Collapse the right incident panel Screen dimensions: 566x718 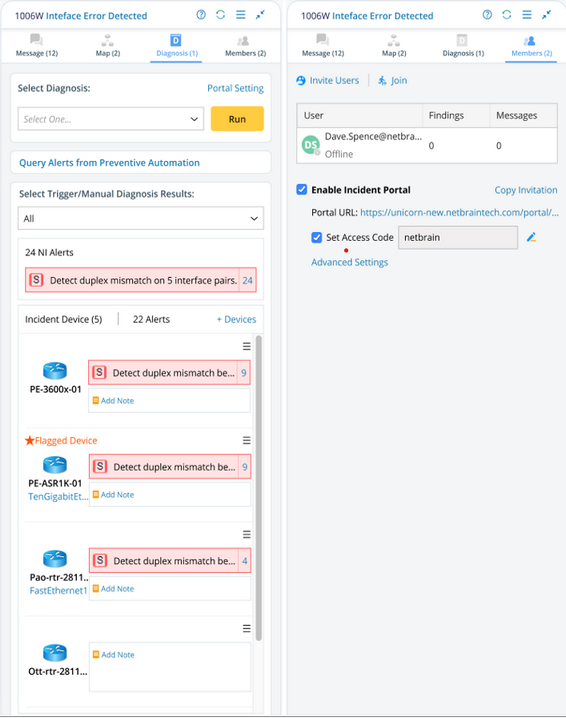point(546,15)
